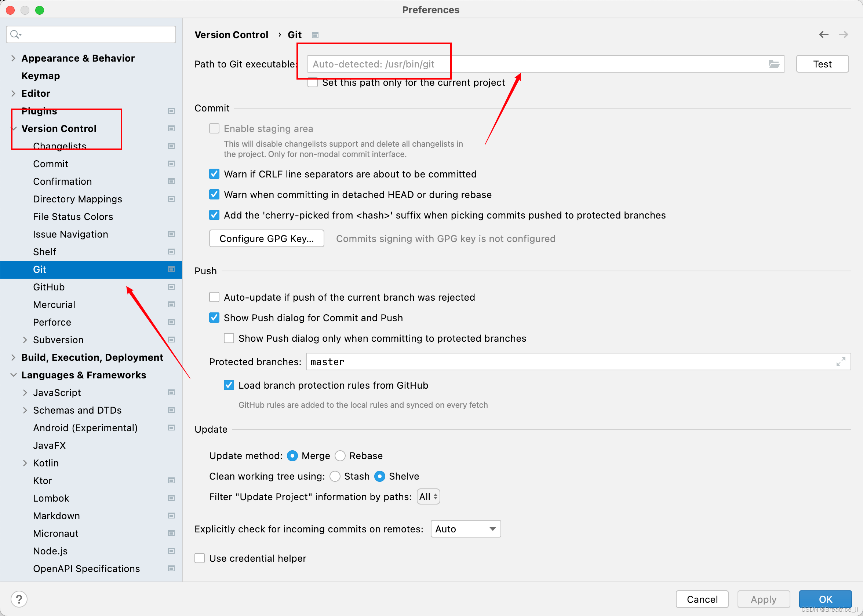Select Rebase update method
The width and height of the screenshot is (863, 616).
click(340, 455)
